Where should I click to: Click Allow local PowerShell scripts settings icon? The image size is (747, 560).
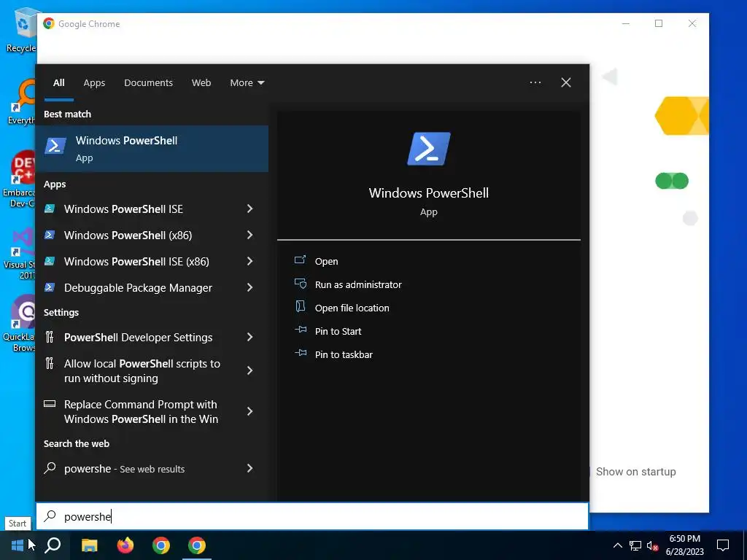[x=50, y=363]
